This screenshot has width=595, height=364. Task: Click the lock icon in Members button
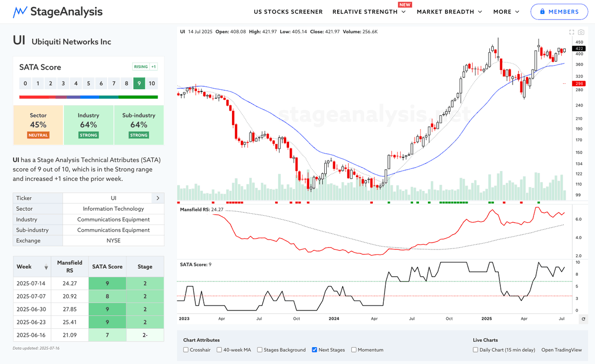(542, 11)
